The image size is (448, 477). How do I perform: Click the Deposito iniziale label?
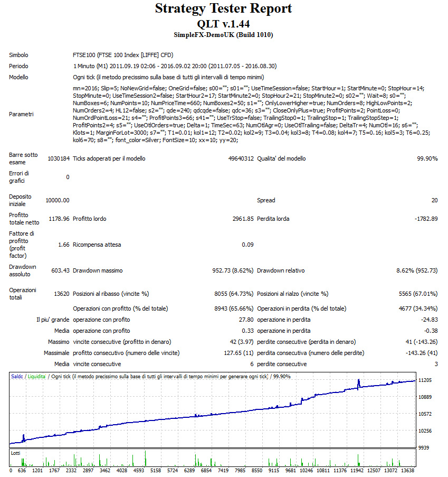20,200
